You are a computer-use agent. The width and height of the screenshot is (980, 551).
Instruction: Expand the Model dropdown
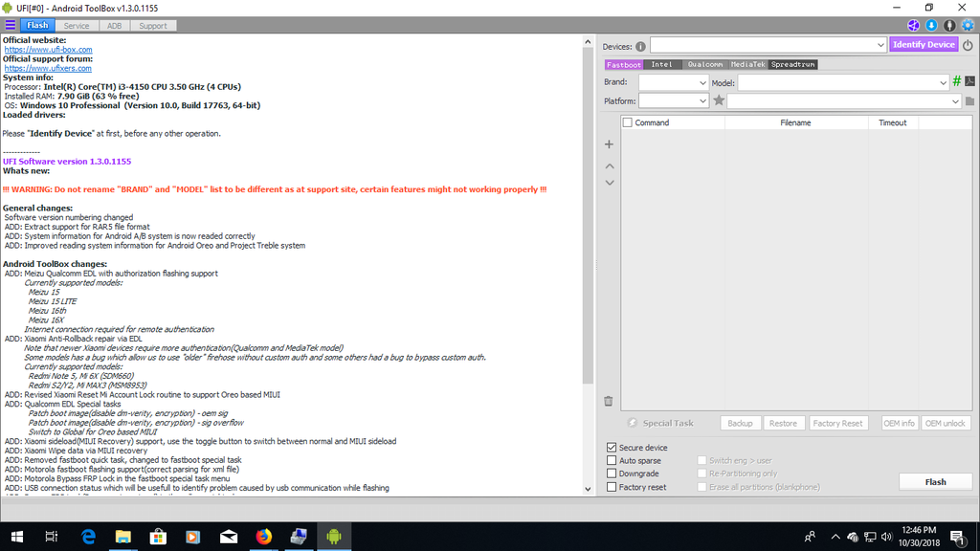point(943,82)
